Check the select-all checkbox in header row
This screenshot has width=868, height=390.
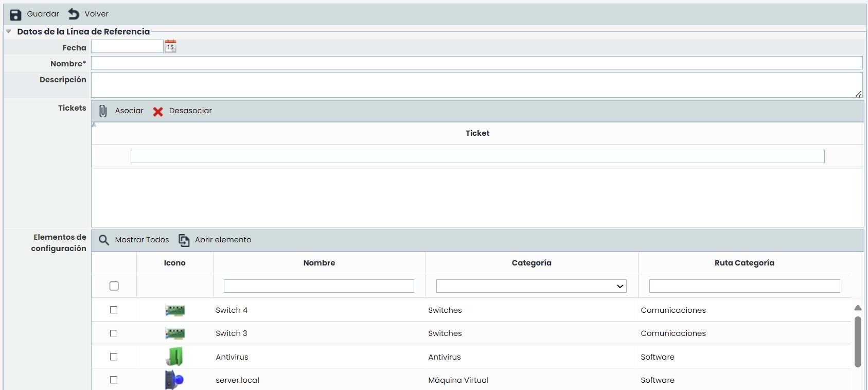click(x=114, y=286)
